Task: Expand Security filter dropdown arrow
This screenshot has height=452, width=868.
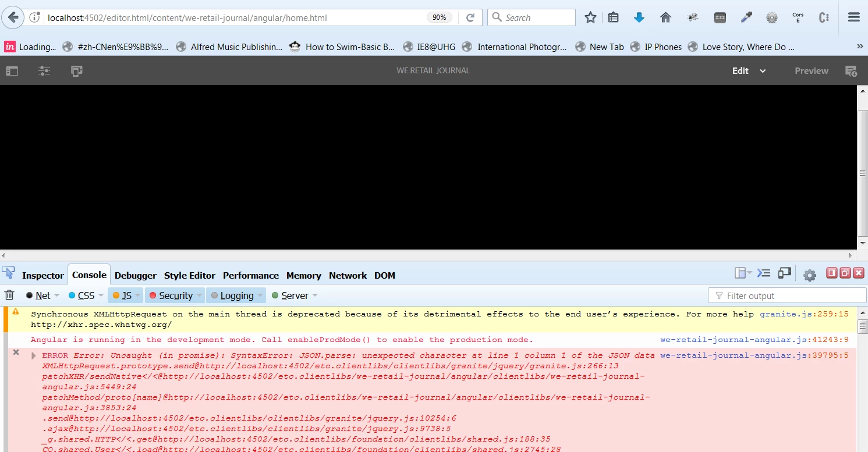Action: 200,296
